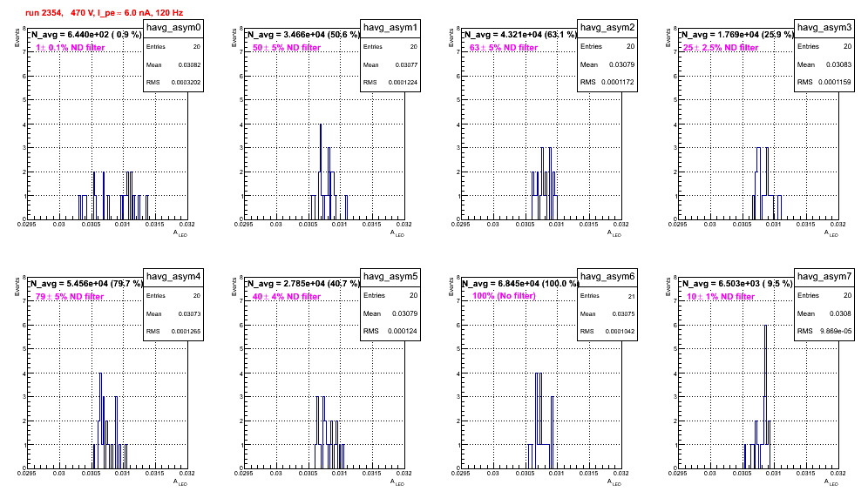Image resolution: width=868 pixels, height=498 pixels.
Task: Select the havg_asym0 stats box title
Action: coord(173,28)
